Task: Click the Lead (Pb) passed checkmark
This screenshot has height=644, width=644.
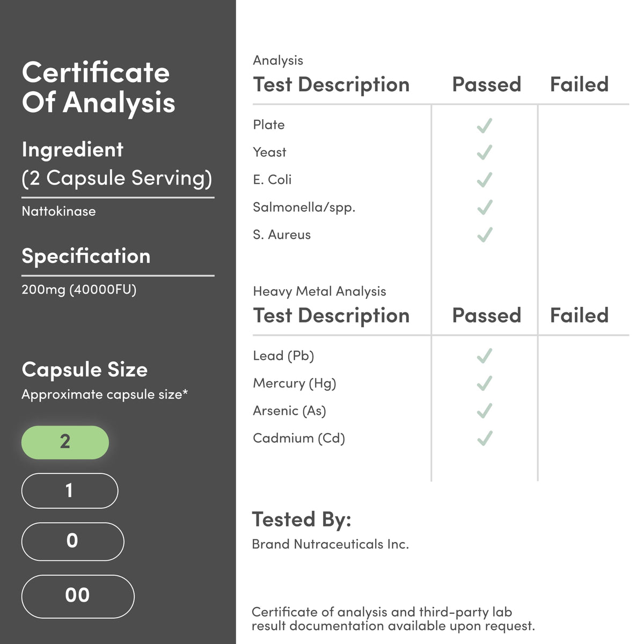Action: pyautogui.click(x=485, y=356)
